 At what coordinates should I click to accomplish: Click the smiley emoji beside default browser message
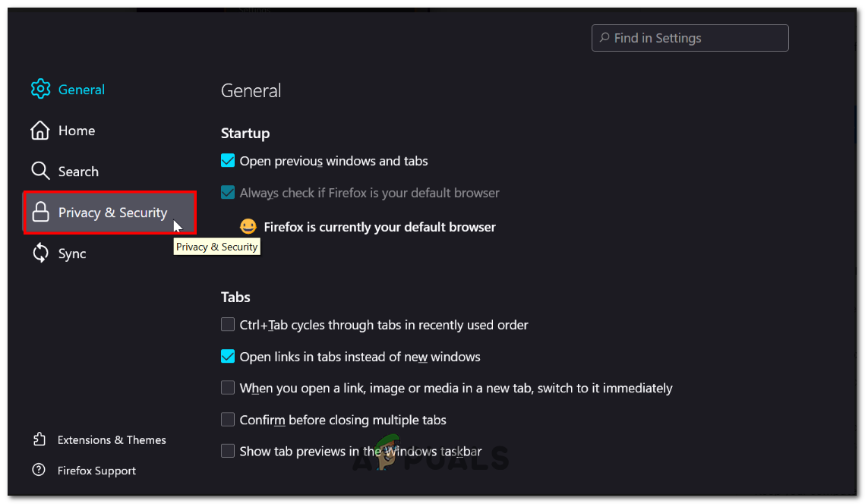pos(248,226)
